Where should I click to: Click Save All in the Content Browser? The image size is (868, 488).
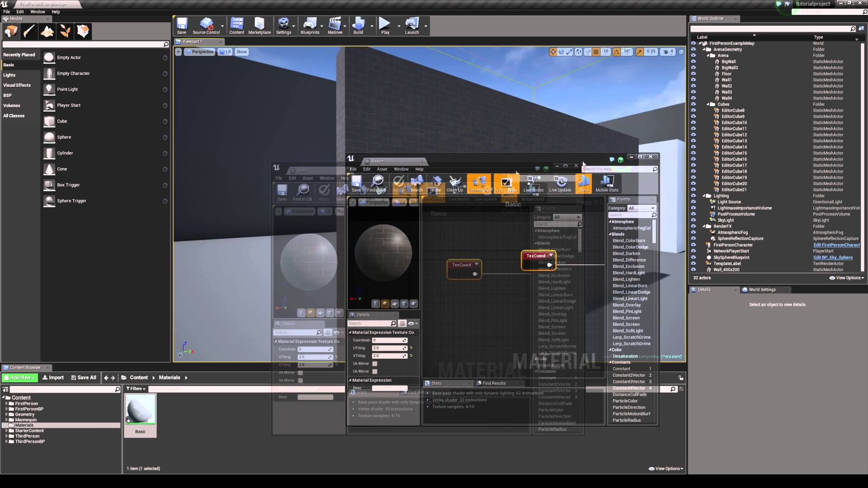84,377
